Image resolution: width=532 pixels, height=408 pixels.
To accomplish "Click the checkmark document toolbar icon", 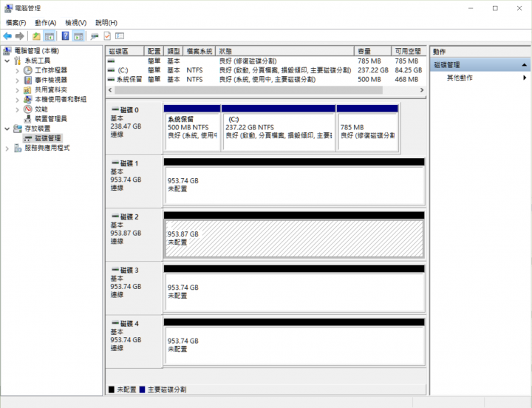I will coord(107,36).
